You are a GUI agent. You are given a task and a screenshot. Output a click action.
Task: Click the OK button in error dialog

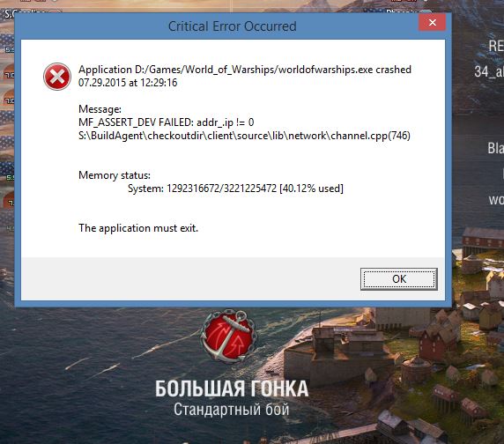click(399, 279)
